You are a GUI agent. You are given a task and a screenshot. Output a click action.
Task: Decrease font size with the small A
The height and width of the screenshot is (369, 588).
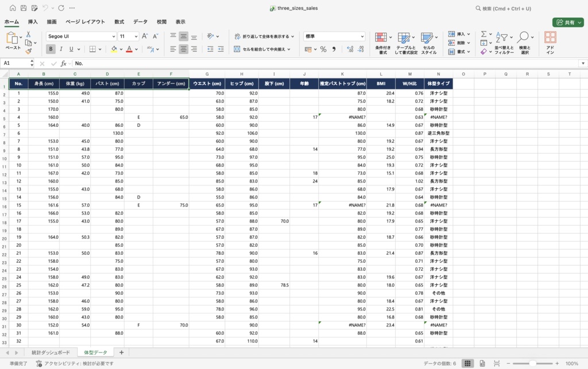point(155,36)
